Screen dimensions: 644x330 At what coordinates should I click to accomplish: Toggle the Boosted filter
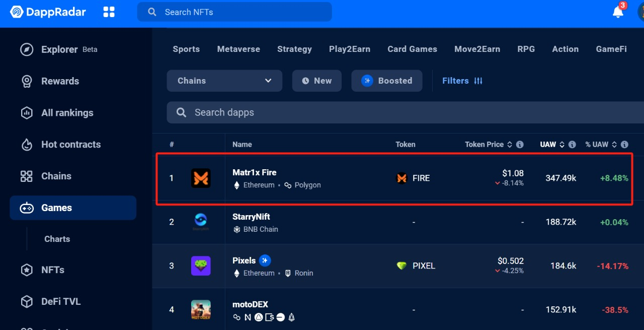pos(386,81)
